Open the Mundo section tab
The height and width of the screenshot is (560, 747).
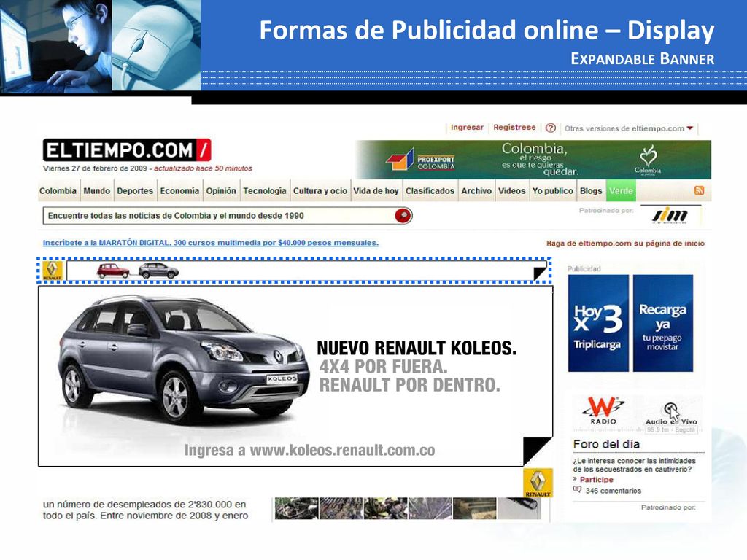pyautogui.click(x=97, y=191)
